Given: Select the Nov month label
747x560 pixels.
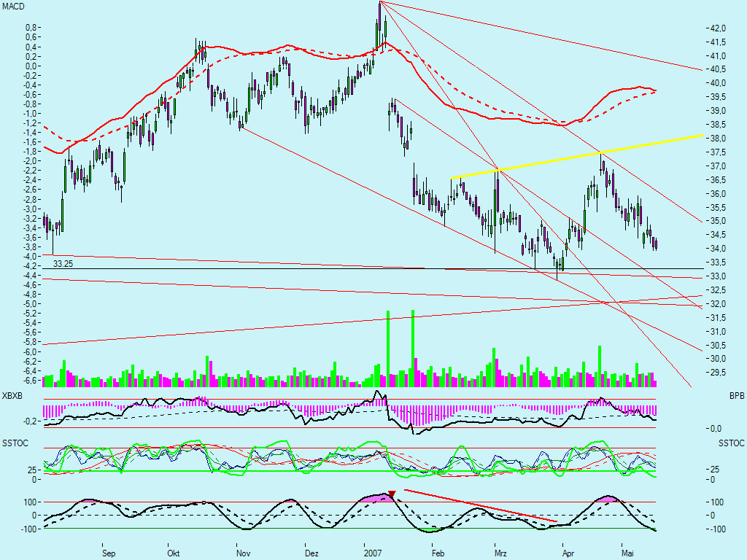Looking at the screenshot, I should tap(243, 553).
